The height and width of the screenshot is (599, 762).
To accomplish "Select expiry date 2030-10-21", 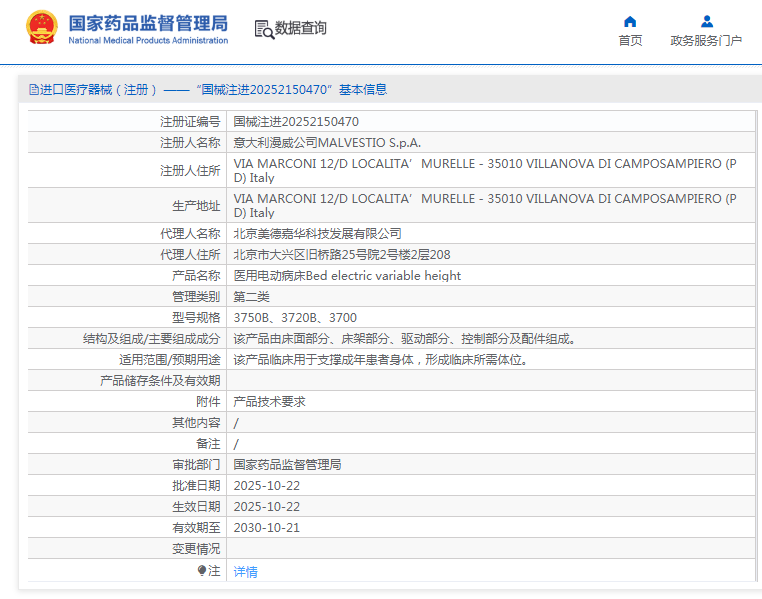I will 267,528.
